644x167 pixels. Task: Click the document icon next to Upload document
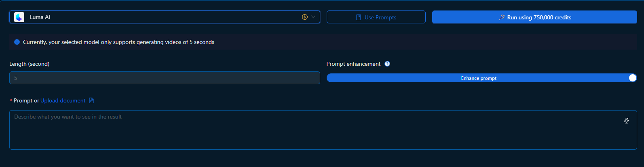point(91,100)
